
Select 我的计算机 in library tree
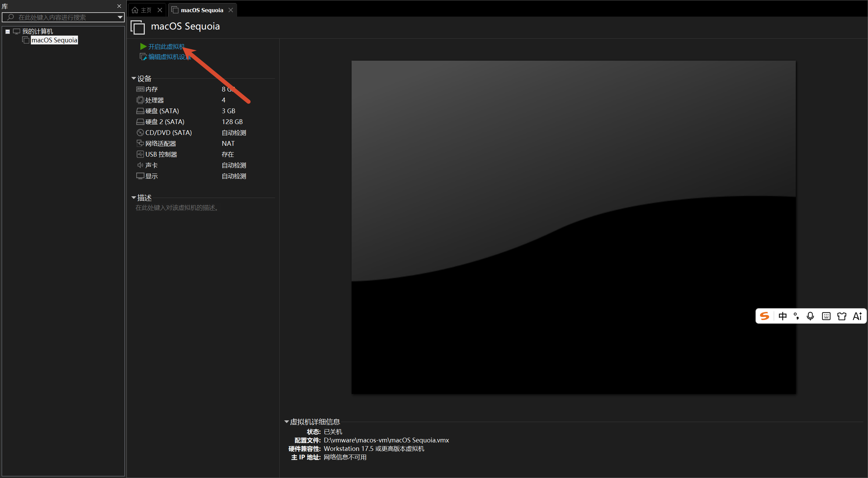(38, 31)
